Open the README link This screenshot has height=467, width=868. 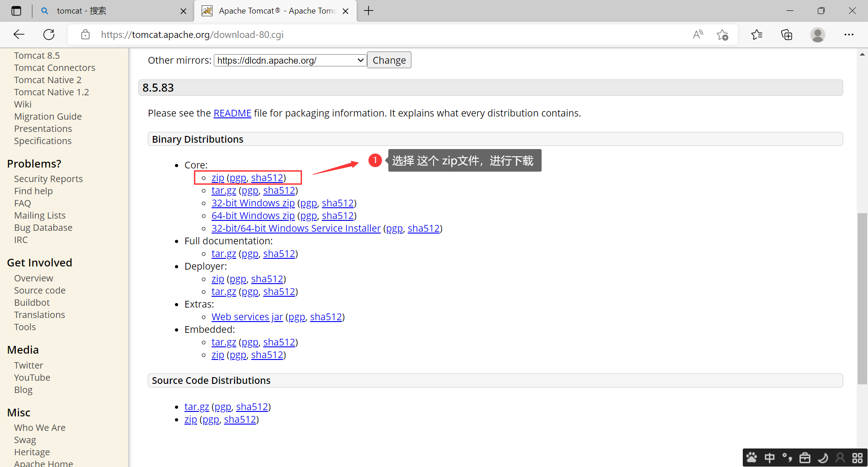(x=232, y=113)
